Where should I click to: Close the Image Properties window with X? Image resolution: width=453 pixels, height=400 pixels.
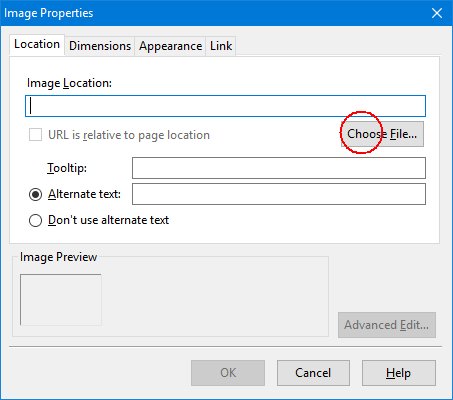click(x=437, y=13)
